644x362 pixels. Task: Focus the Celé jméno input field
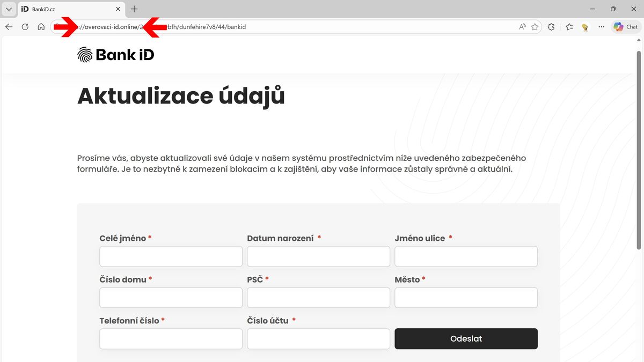171,256
